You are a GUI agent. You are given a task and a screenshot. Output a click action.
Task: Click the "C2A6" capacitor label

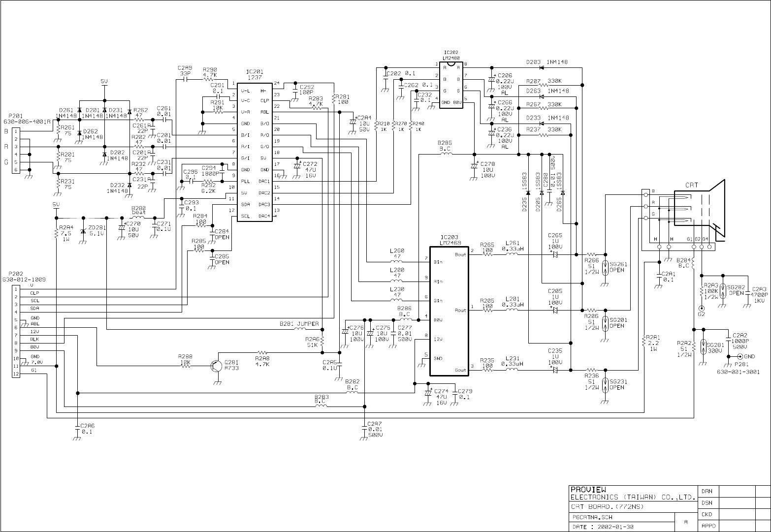[87, 426]
